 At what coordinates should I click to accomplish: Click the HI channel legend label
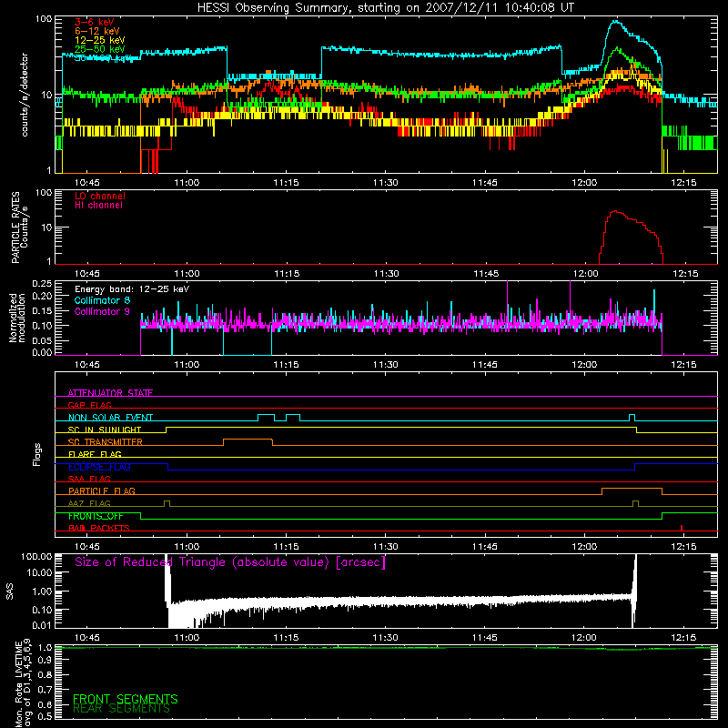98,206
